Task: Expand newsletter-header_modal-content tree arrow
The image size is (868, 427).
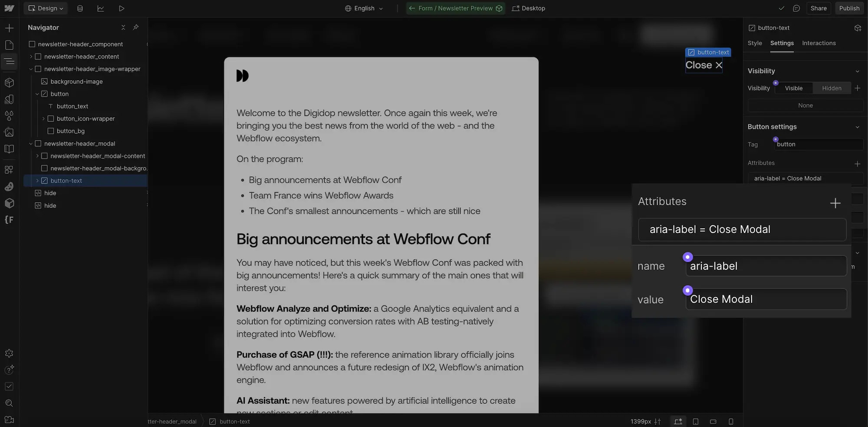Action: [37, 156]
